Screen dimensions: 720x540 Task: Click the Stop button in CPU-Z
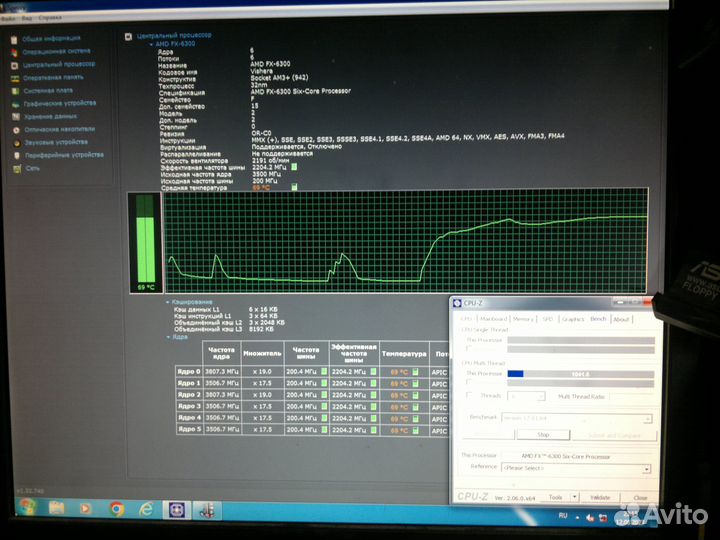(x=543, y=434)
